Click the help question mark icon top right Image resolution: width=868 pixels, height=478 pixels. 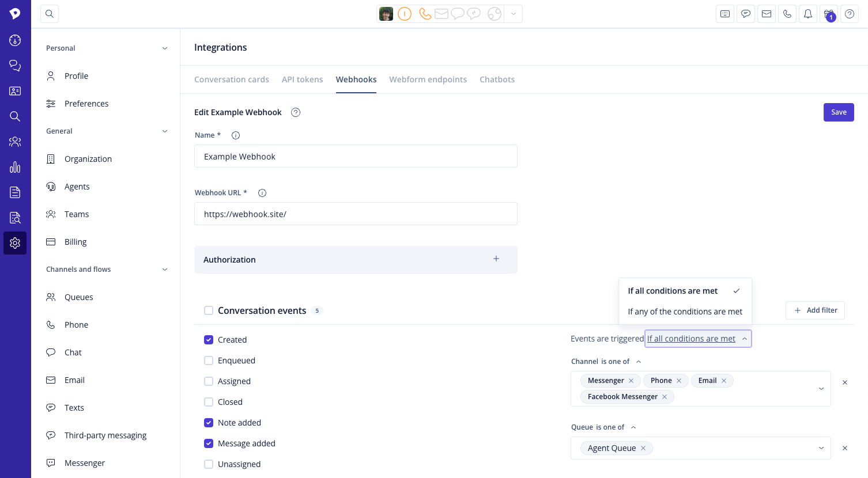(850, 14)
